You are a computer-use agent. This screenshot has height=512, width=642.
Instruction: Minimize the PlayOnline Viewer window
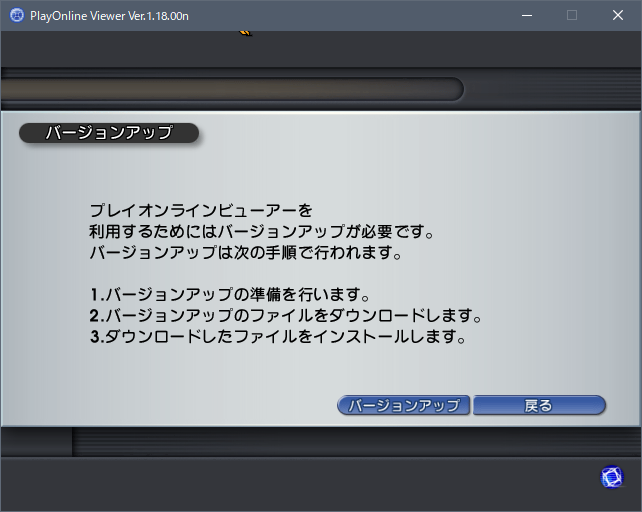coord(527,16)
